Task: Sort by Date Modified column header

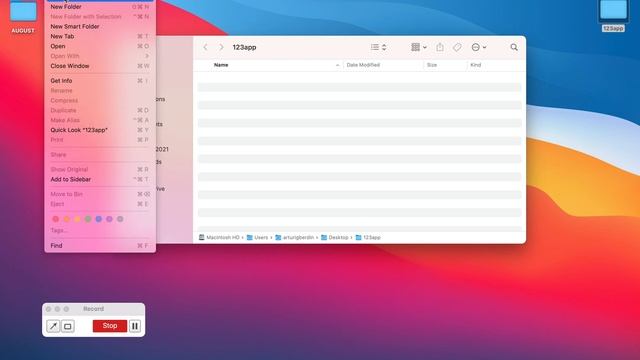Action: pos(363,65)
